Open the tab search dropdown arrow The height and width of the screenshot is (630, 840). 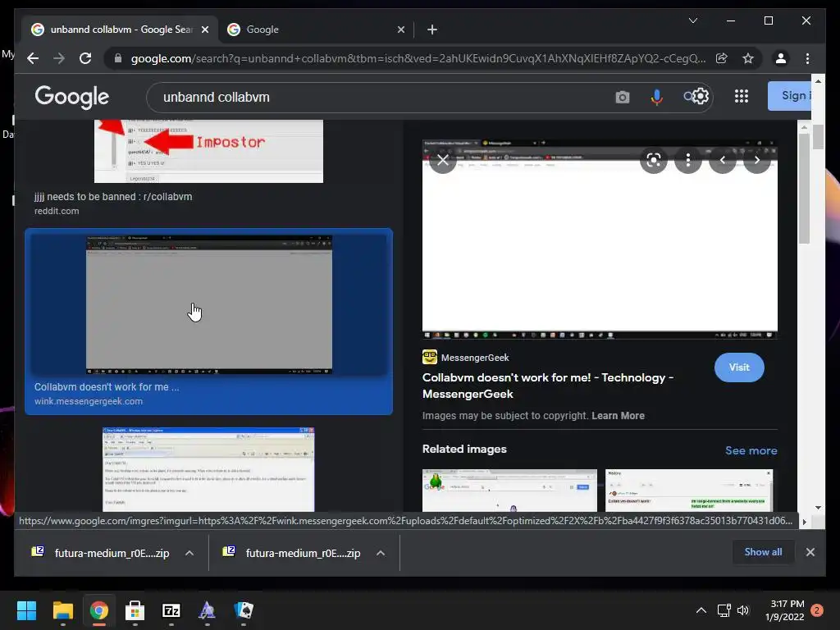[x=692, y=21]
